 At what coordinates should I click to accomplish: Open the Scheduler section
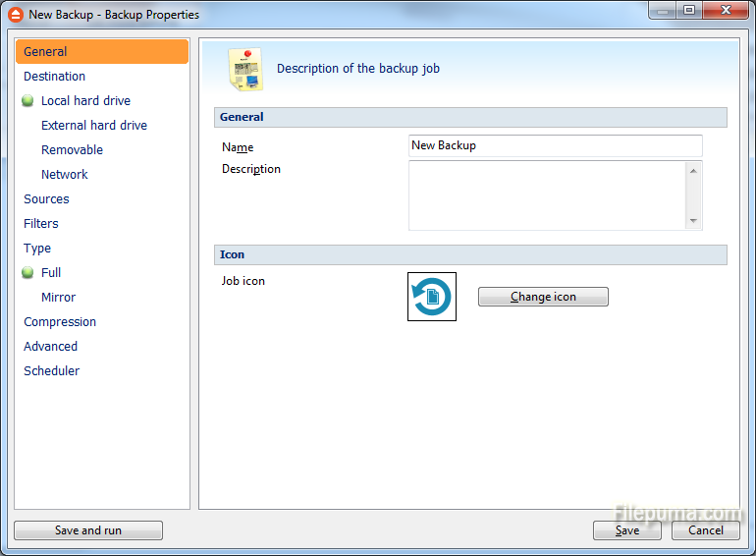point(52,370)
